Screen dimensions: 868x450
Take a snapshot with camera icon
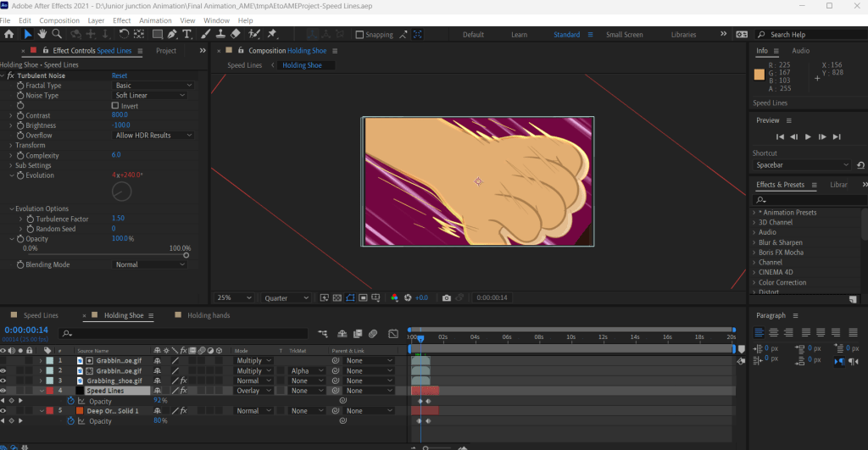[447, 298]
